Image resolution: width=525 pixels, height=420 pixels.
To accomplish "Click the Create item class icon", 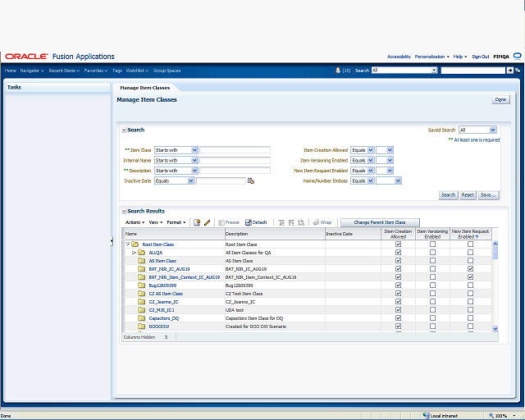I will click(x=197, y=222).
